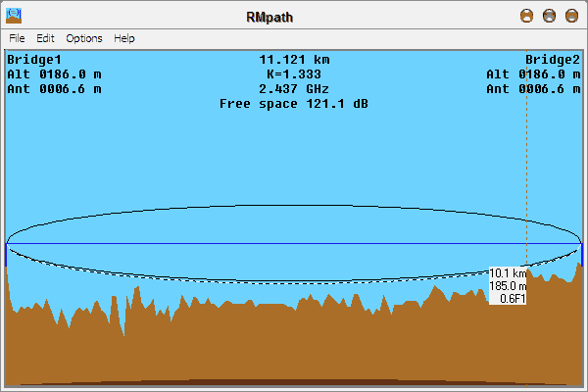
Task: Click the 11.121 km path distance text
Action: click(294, 59)
